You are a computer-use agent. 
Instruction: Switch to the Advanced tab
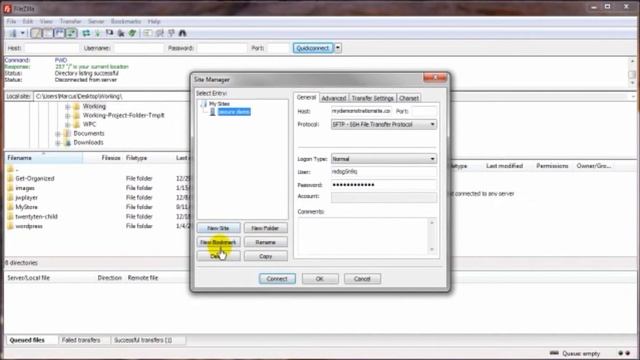[x=333, y=98]
